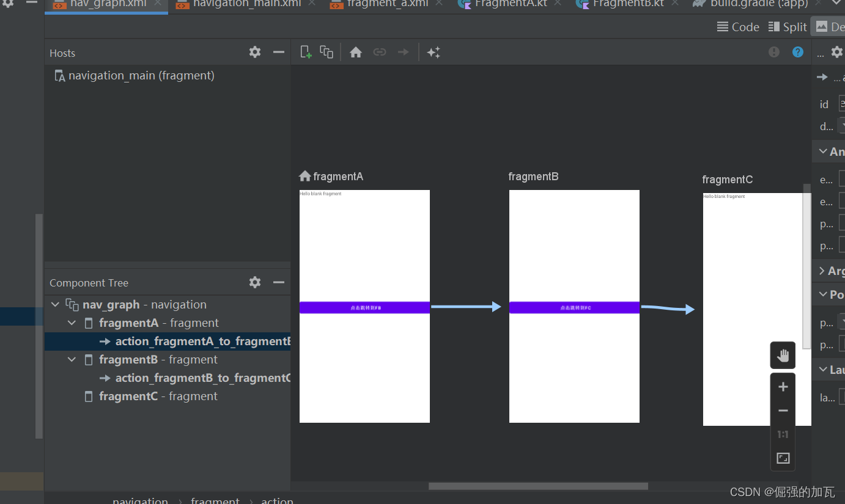Collapse the Pop Behavior section
This screenshot has width=845, height=504.
pyautogui.click(x=822, y=294)
